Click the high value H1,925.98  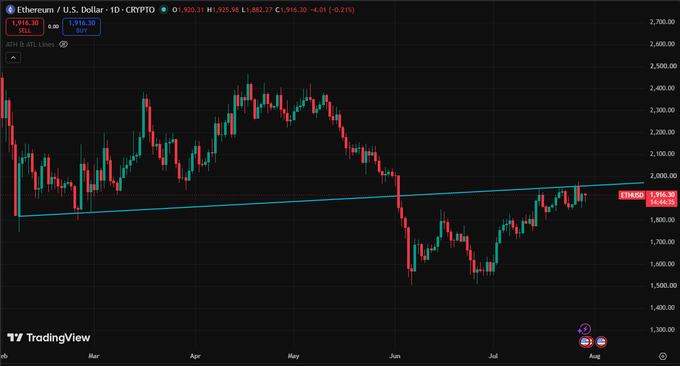[223, 10]
